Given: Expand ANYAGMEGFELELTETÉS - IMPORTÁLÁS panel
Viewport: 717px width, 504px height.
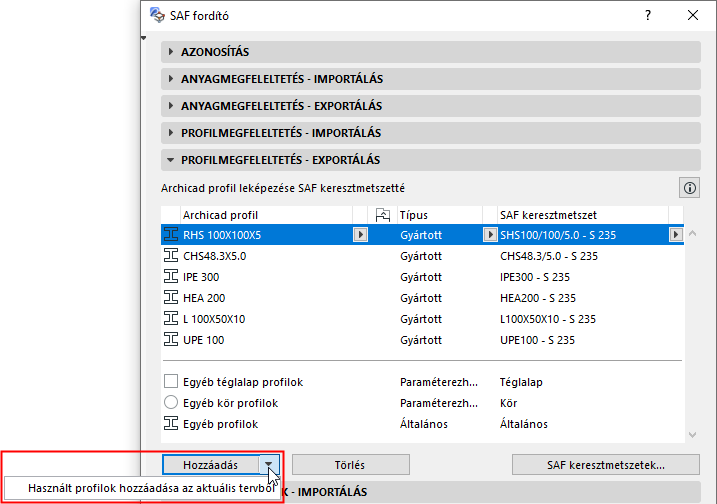Looking at the screenshot, I should 171,79.
